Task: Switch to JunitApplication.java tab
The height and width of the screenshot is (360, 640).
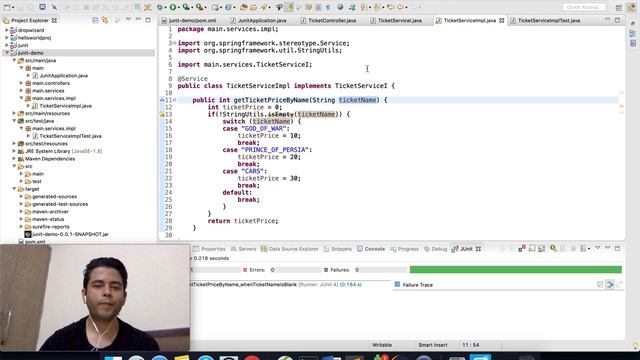Action: tap(259, 20)
